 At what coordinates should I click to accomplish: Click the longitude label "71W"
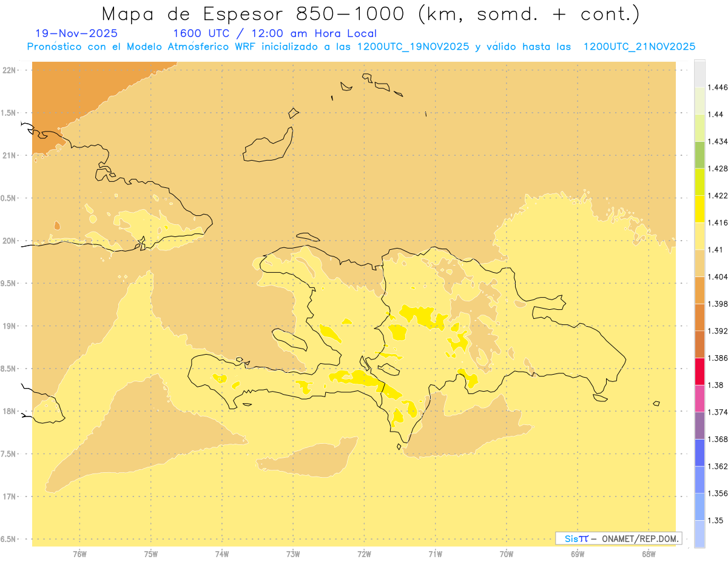[x=435, y=554]
